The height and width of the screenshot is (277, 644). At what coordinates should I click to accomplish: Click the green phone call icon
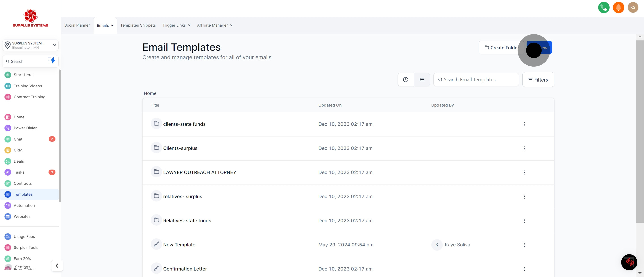pyautogui.click(x=604, y=8)
